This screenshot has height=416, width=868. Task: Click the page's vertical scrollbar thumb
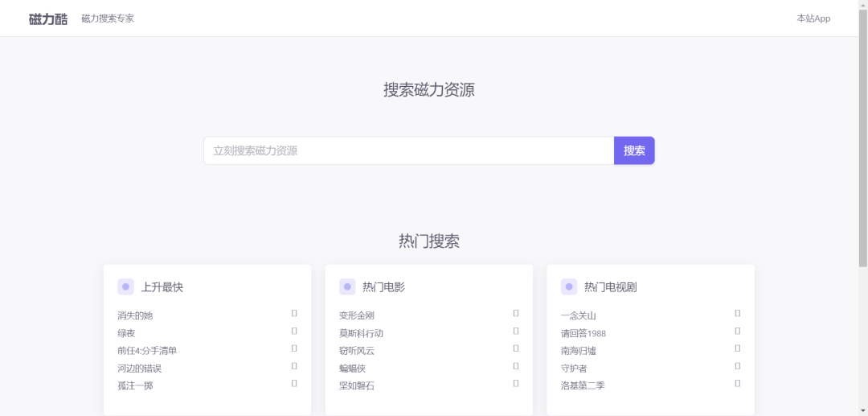(863, 138)
